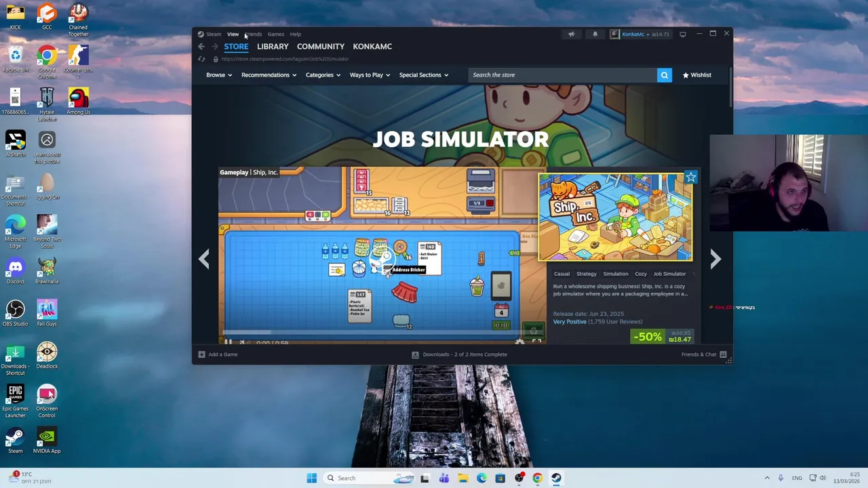Switch to the LIBRARY tab
The image size is (868, 488).
[273, 47]
